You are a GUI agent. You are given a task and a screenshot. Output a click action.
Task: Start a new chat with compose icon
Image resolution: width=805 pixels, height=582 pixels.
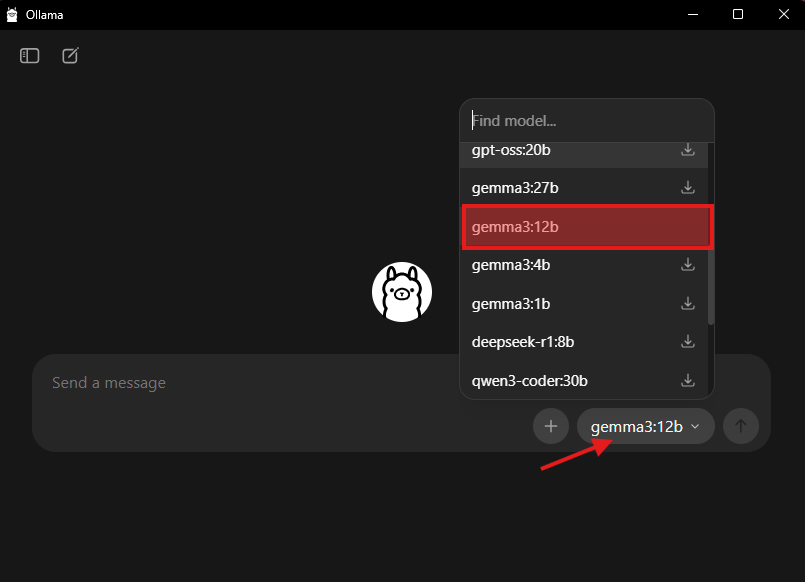click(x=70, y=56)
